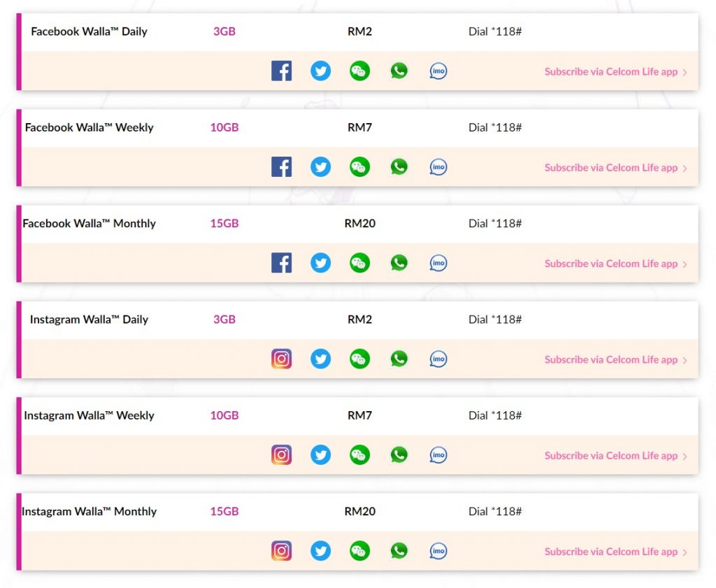
Task: Click WeChat icon in Facebook Walla Monthly row
Action: 360,263
